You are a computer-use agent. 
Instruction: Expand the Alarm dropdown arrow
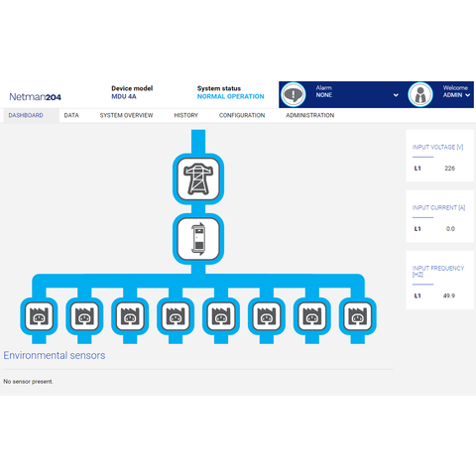point(396,95)
